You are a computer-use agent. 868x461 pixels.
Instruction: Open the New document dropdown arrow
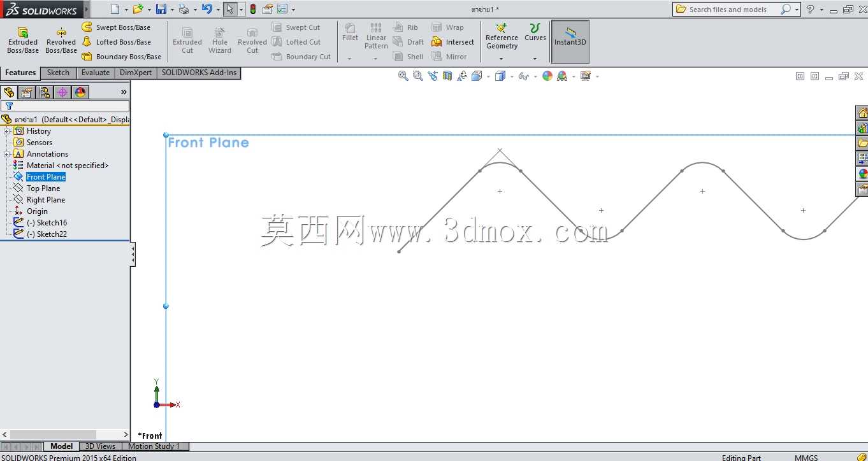pyautogui.click(x=126, y=10)
